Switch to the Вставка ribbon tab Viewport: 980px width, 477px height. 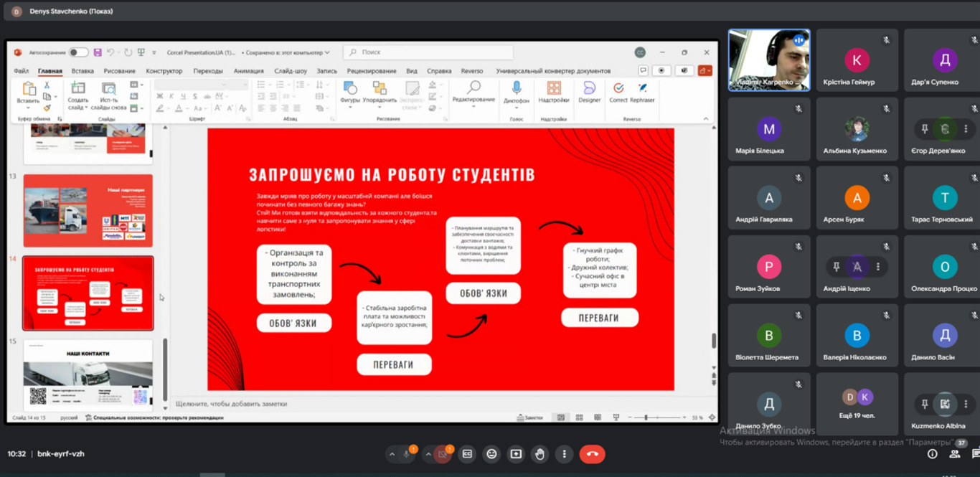coord(83,71)
